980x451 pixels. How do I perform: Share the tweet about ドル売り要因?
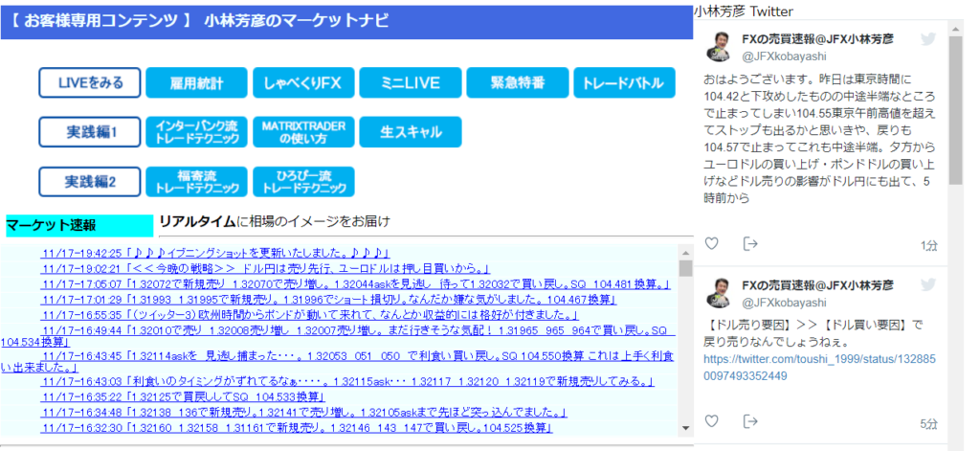[x=750, y=421]
